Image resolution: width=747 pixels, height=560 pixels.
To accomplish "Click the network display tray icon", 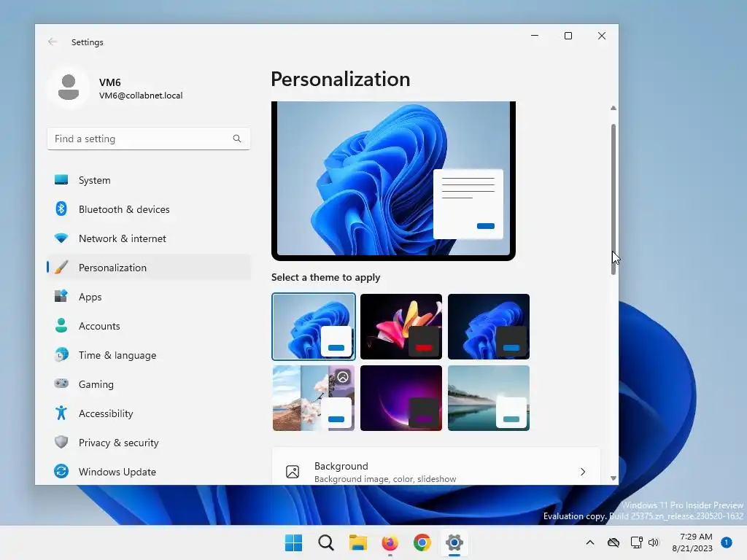I will 636,542.
